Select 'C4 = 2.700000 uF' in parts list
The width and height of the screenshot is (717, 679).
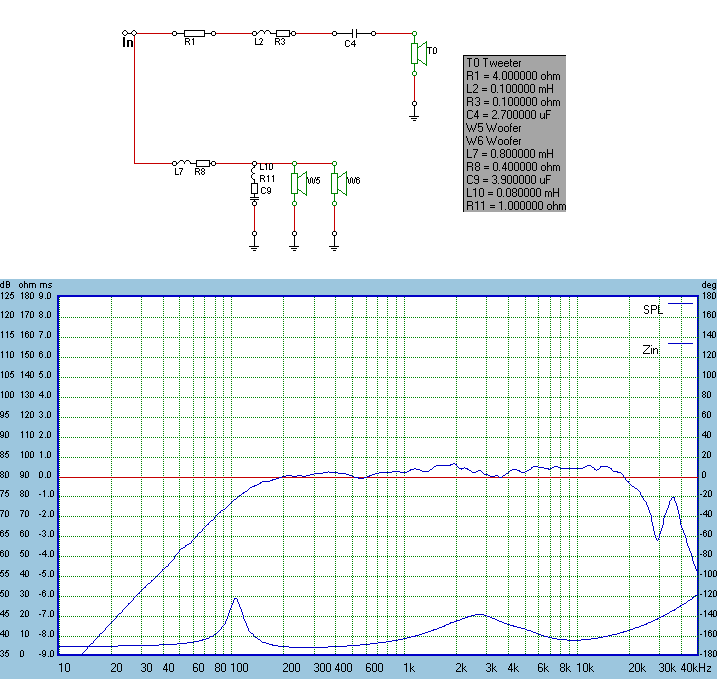508,115
